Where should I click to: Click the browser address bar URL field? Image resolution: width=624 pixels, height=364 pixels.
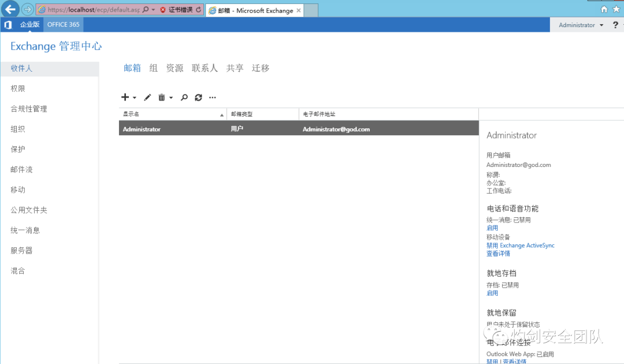point(94,10)
